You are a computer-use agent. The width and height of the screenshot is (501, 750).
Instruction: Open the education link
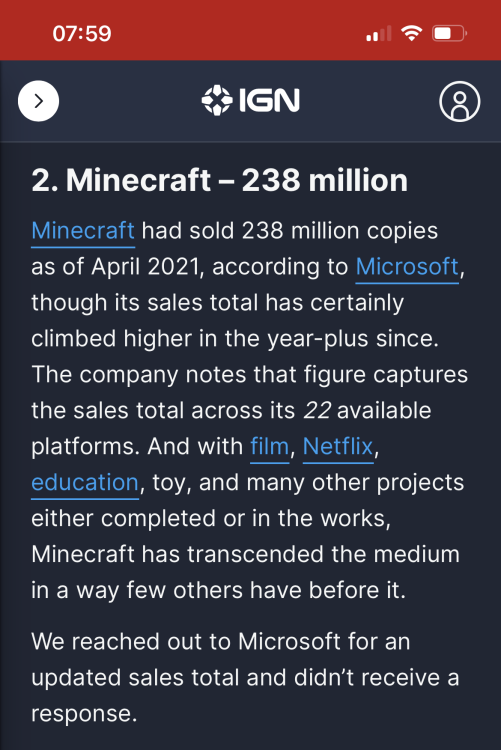(x=85, y=483)
